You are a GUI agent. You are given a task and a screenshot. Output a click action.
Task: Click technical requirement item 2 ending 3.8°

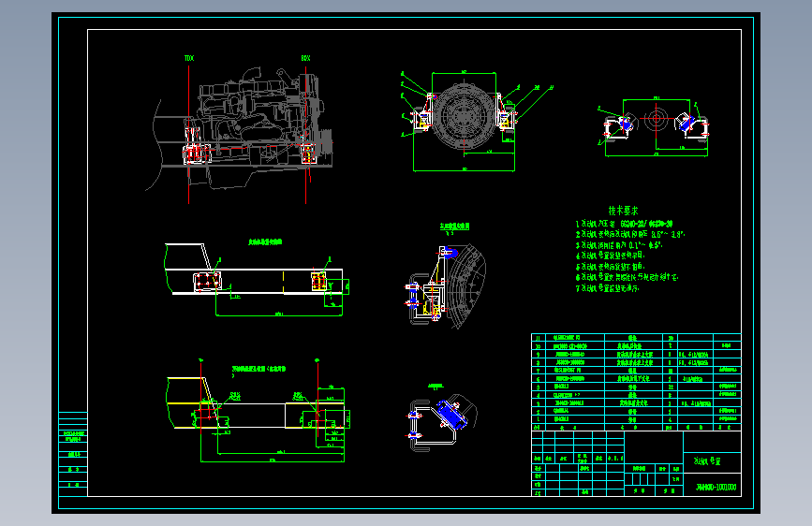click(x=630, y=235)
